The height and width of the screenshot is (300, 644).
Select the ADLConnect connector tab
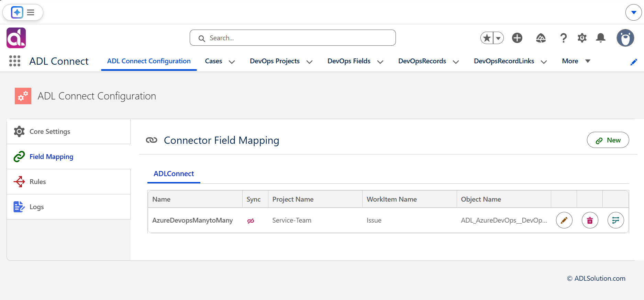174,174
